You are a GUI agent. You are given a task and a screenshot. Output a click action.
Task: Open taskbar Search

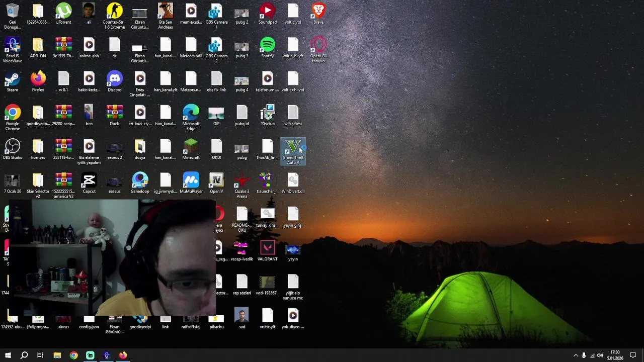pyautogui.click(x=24, y=355)
